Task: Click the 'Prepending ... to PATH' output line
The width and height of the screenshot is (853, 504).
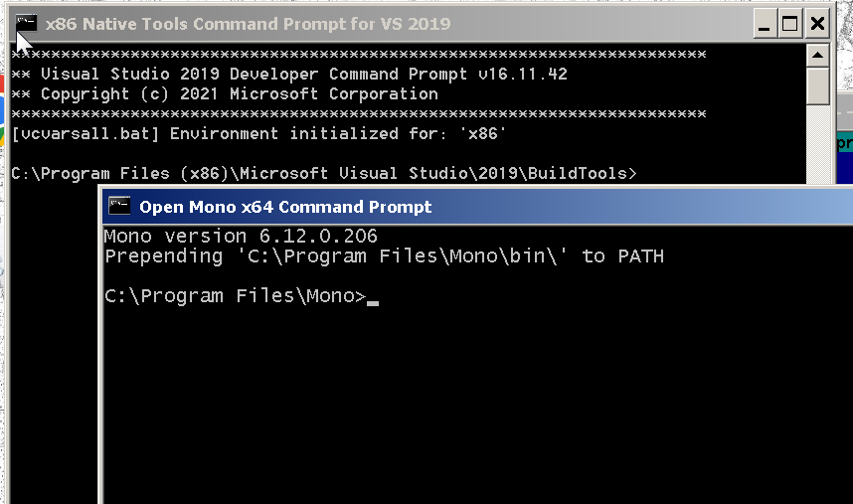Action: (x=384, y=256)
